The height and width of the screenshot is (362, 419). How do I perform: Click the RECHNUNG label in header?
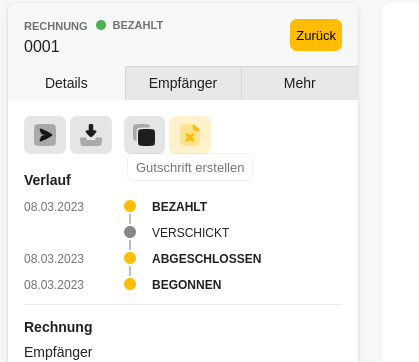tap(56, 26)
